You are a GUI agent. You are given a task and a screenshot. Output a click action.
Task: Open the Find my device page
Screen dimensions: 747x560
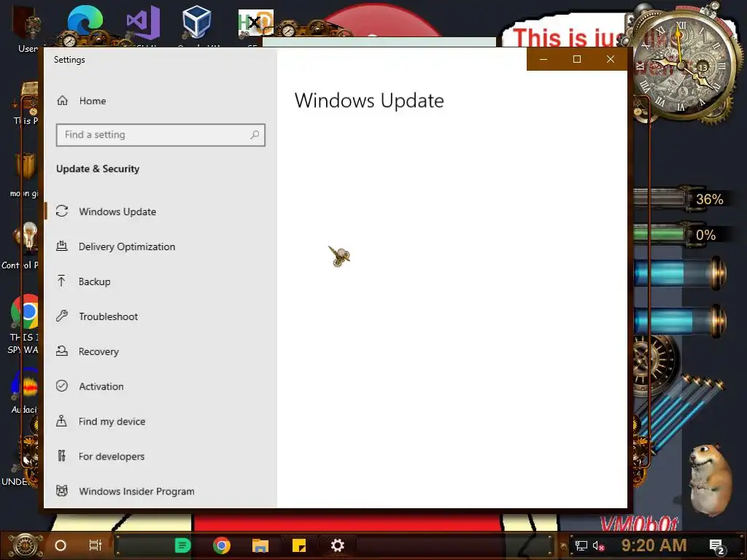coord(160,421)
